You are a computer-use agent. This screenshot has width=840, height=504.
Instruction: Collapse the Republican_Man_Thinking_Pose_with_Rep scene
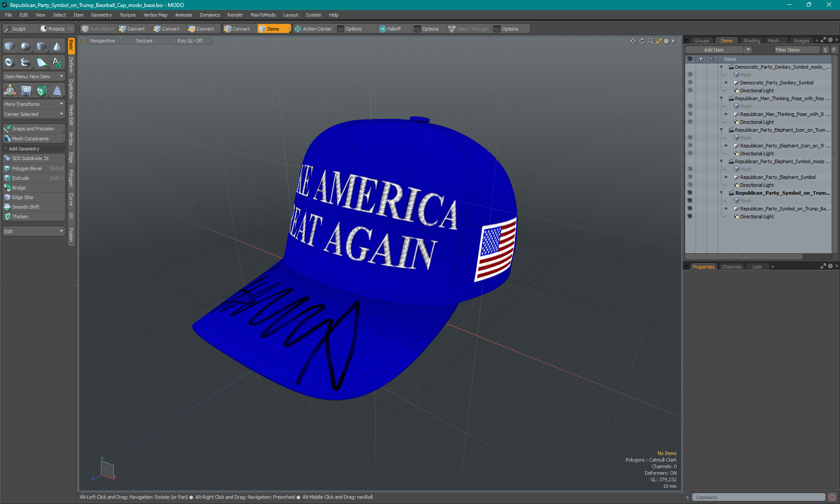(x=721, y=98)
